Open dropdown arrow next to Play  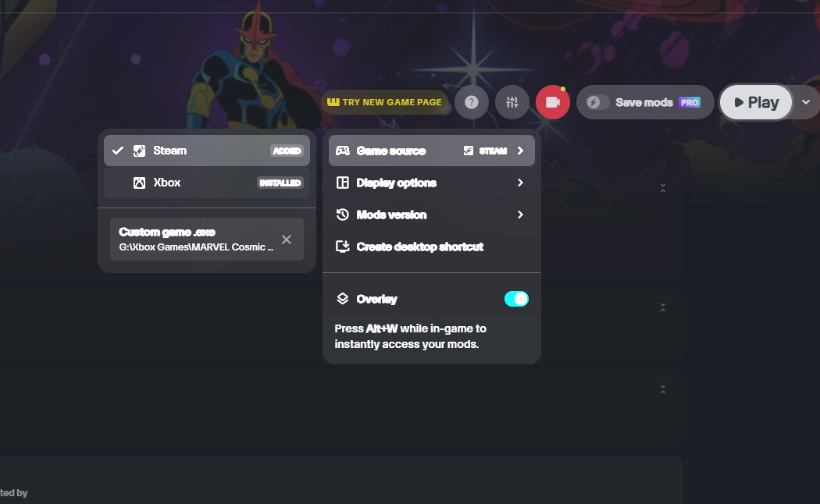[806, 102]
